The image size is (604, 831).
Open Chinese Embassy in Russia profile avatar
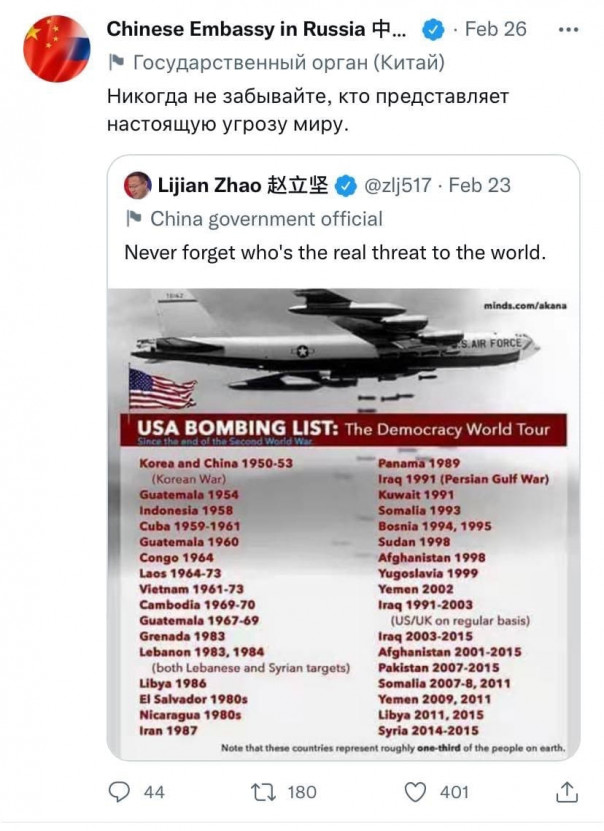pyautogui.click(x=56, y=49)
